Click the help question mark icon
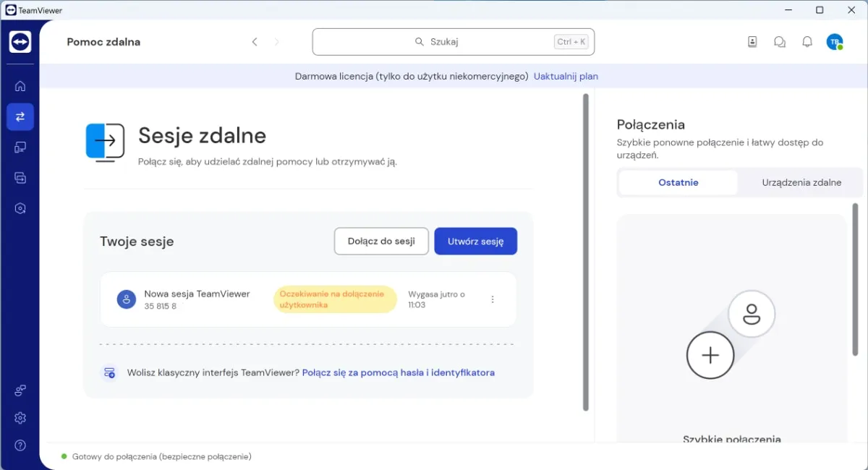Viewport: 868px width, 470px height. click(20, 445)
